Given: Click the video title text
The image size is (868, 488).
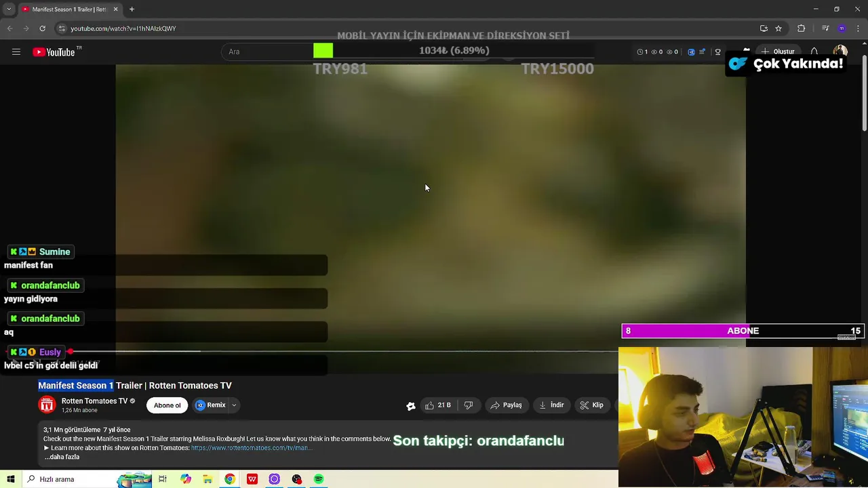Looking at the screenshot, I should coord(135,386).
